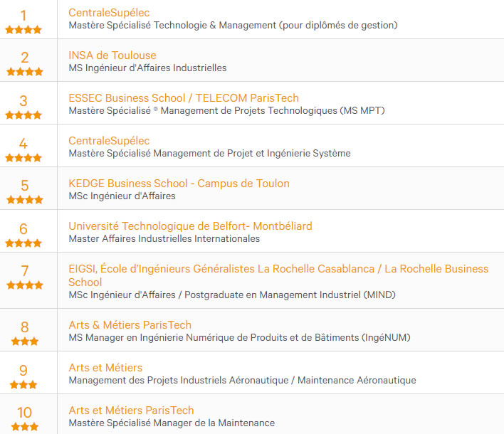Viewport: 504px width, 434px height.
Task: Click the star rating under rank 6
Action: (23, 243)
